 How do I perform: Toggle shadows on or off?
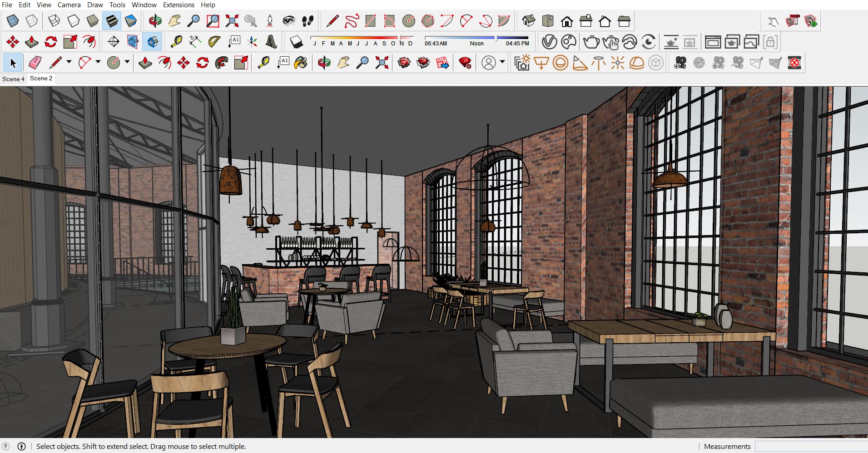296,42
